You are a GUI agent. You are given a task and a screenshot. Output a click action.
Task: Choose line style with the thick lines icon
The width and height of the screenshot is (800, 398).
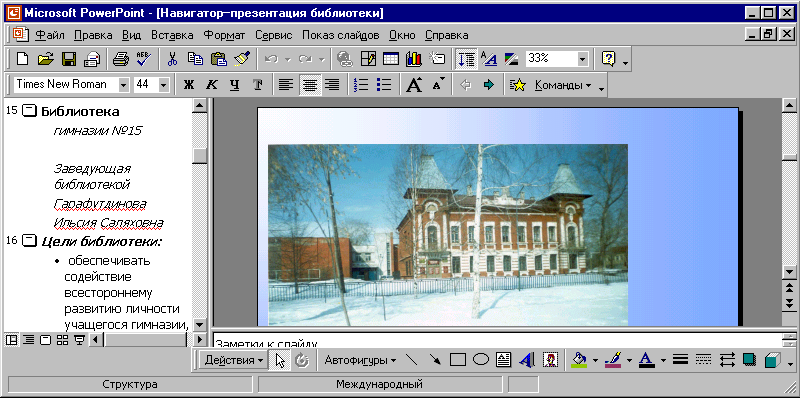coord(680,360)
